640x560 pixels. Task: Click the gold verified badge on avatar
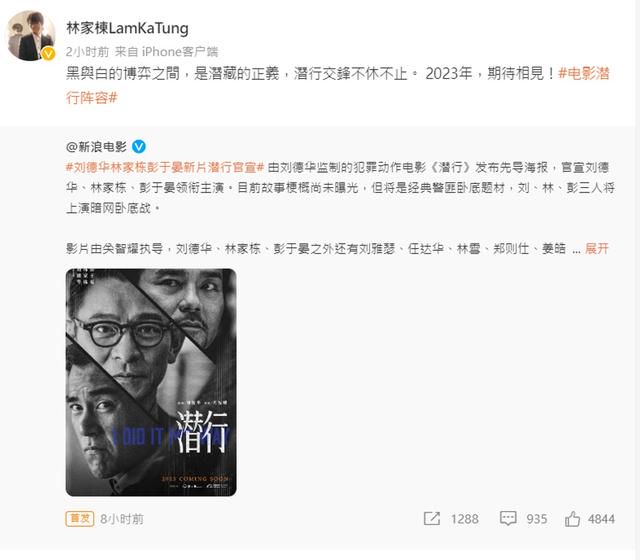click(x=48, y=53)
